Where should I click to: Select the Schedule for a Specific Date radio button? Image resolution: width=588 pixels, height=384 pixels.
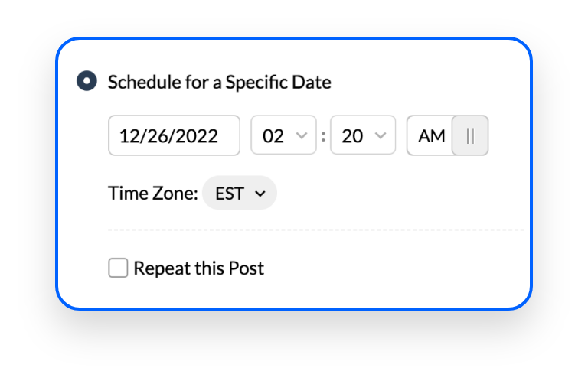(x=87, y=81)
